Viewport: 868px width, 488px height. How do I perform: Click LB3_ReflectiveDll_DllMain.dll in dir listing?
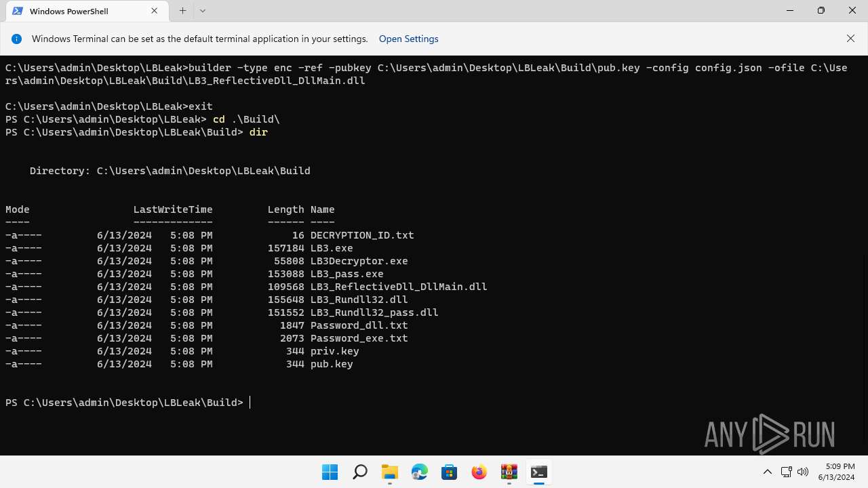(399, 287)
